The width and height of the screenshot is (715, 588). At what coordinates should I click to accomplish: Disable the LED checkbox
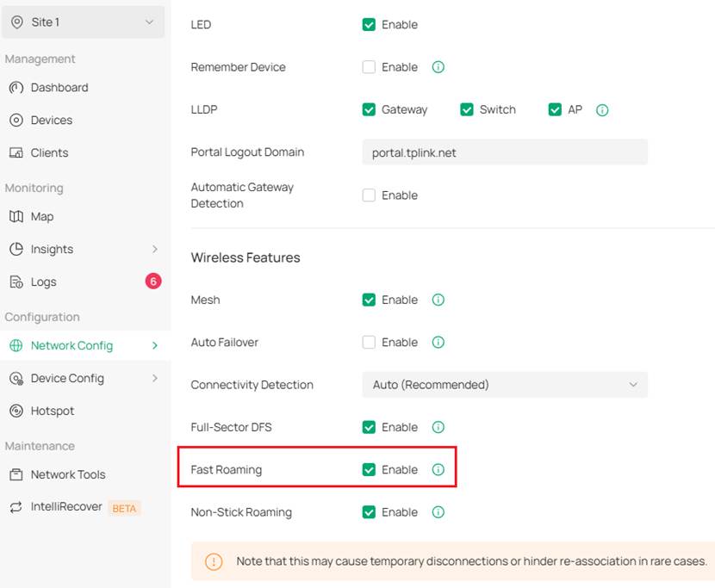pyautogui.click(x=369, y=25)
